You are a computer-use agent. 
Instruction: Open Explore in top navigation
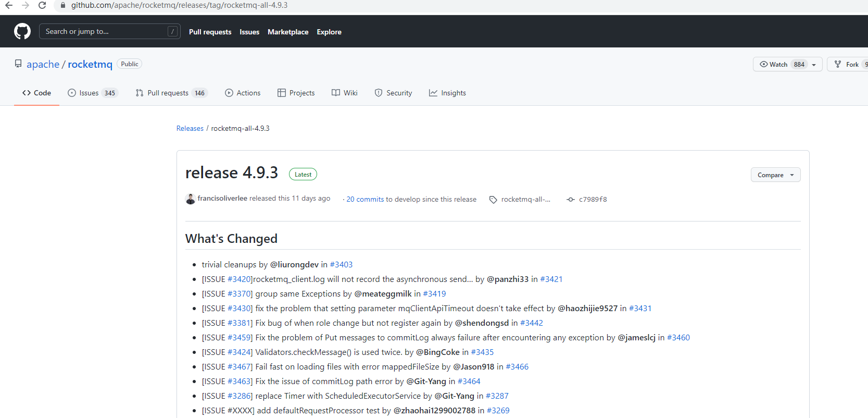[329, 32]
